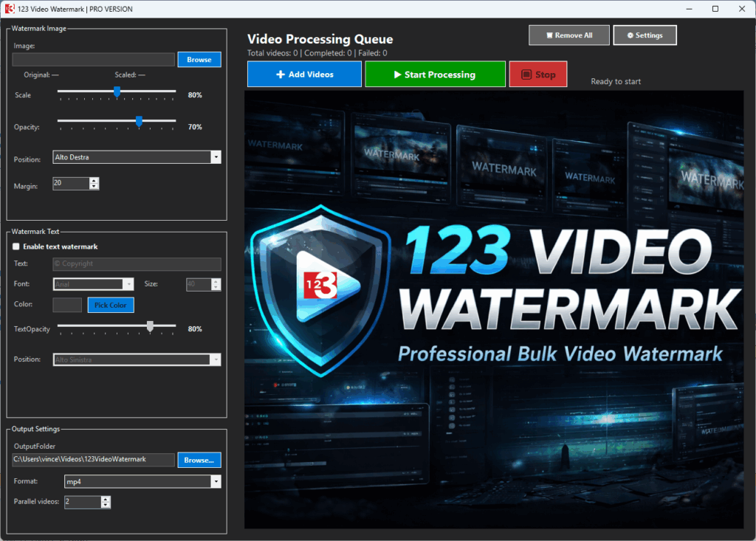756x541 pixels.
Task: Click the red Stop button
Action: click(537, 75)
